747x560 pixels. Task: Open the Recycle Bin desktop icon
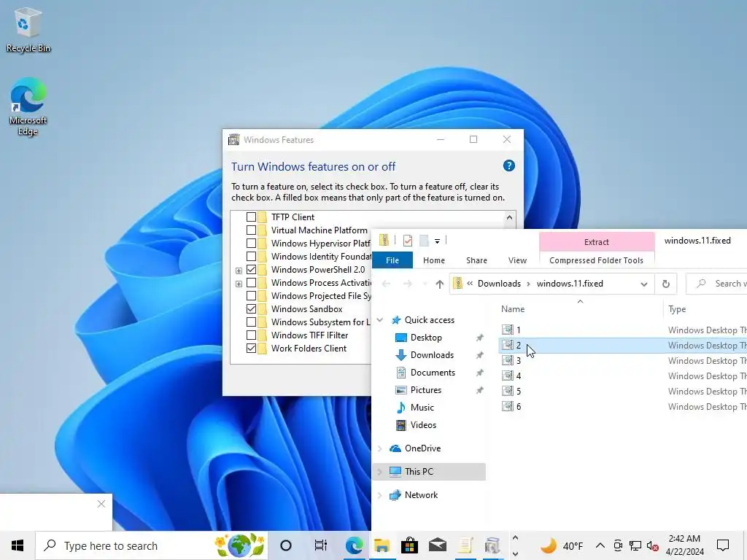(28, 29)
